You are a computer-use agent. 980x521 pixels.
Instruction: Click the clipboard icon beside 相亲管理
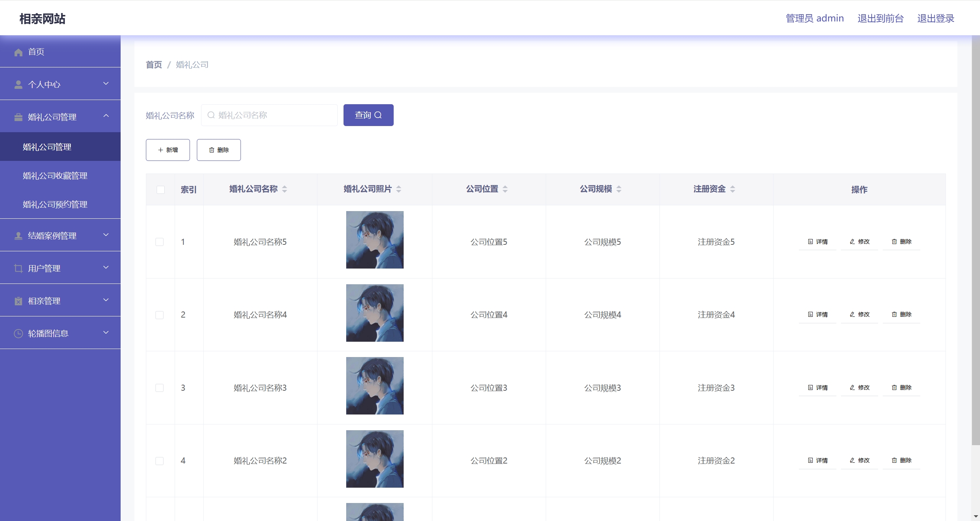18,301
